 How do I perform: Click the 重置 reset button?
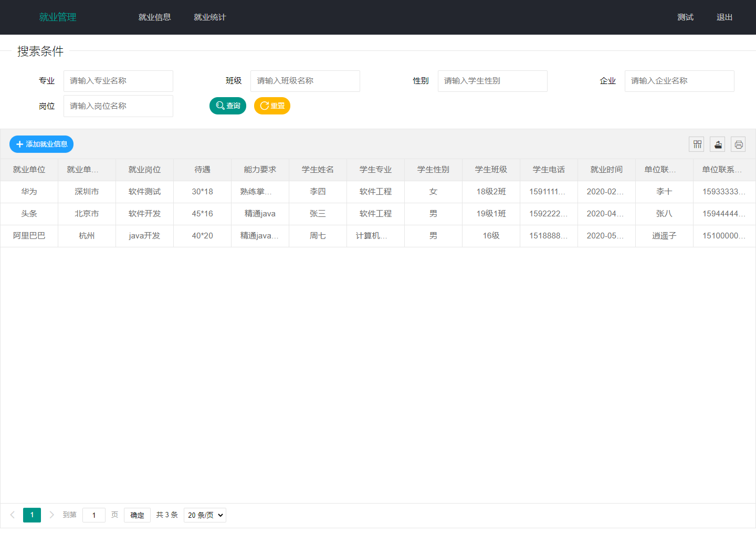click(272, 106)
